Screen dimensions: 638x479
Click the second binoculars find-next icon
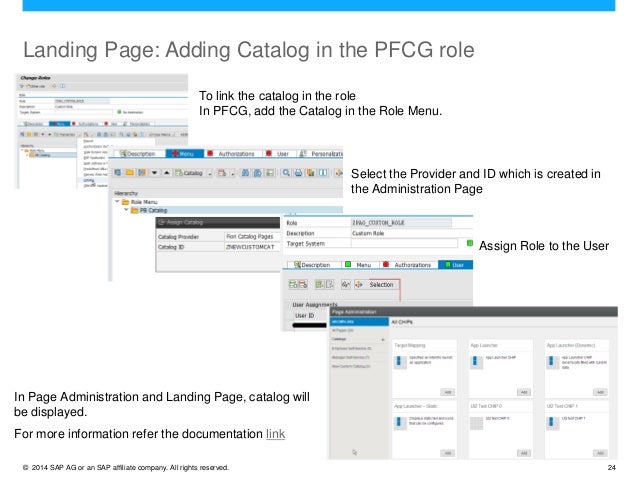(258, 173)
